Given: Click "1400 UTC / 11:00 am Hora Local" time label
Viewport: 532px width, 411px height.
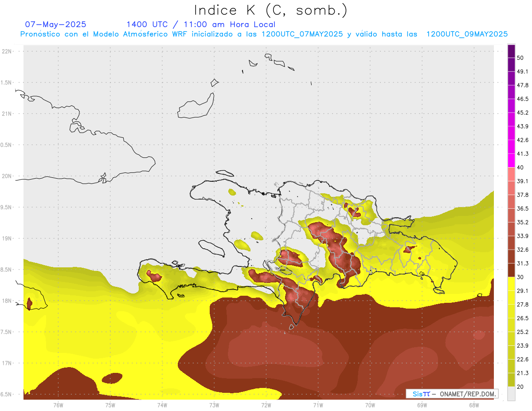Looking at the screenshot, I should [201, 24].
